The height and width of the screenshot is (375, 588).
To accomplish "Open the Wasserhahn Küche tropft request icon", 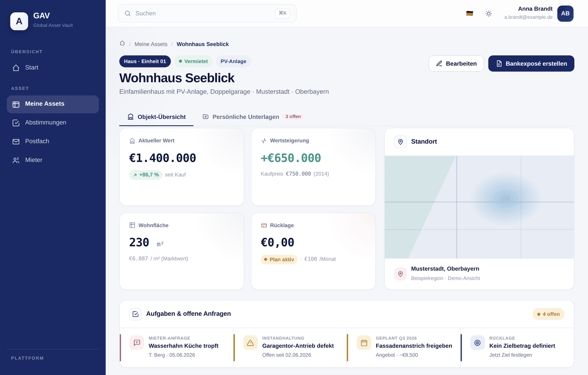I will (137, 343).
